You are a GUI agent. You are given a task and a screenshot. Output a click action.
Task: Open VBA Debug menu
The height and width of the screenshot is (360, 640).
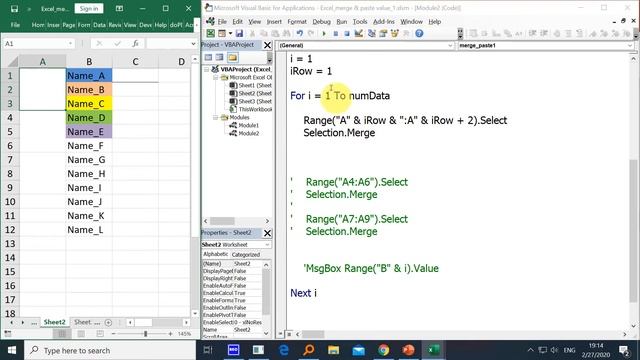pos(321,22)
